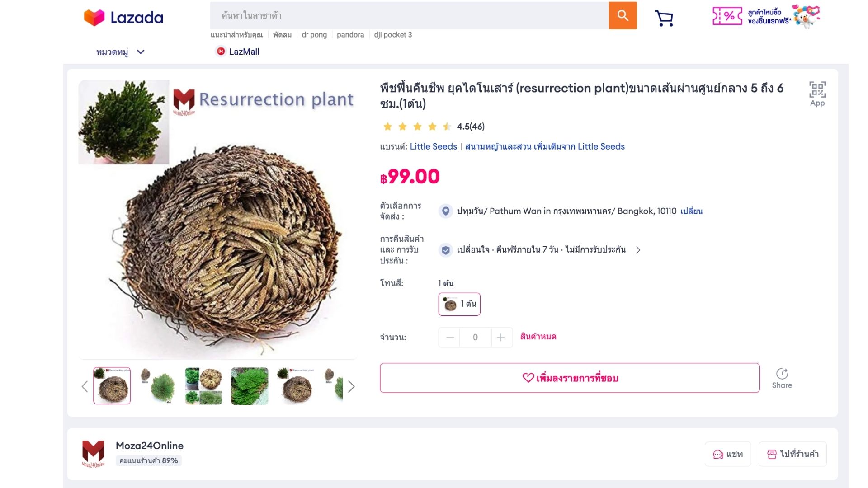The width and height of the screenshot is (868, 488).
Task: Add the item to wishlist button
Action: pyautogui.click(x=570, y=378)
